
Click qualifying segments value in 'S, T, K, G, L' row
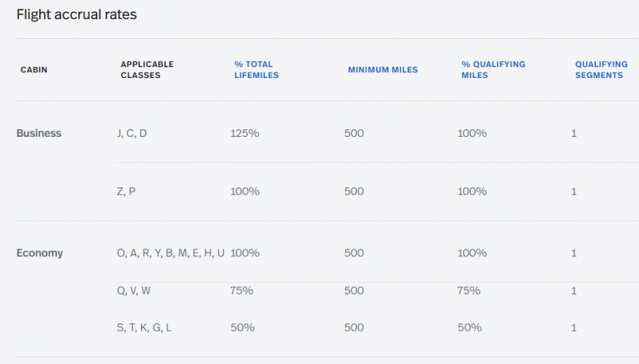pos(573,328)
